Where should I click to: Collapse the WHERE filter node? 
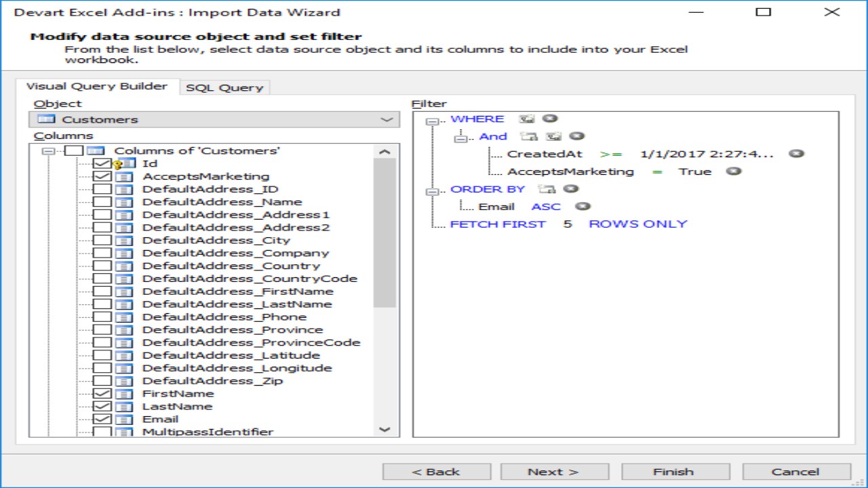[432, 121]
